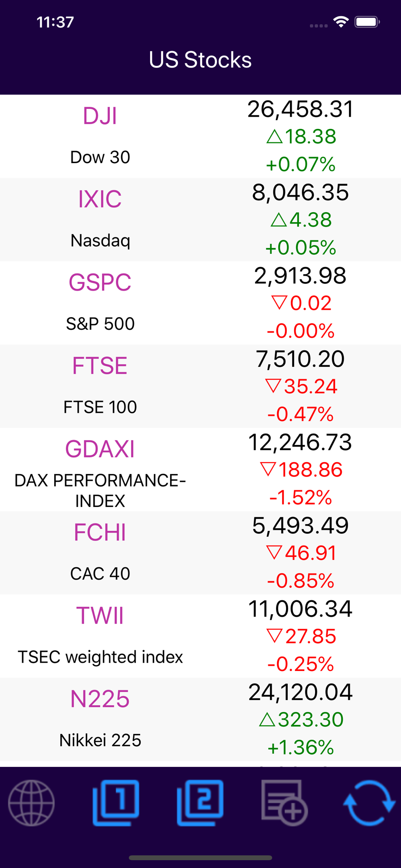Refresh quotes with circular arrows icon
Screen dimensions: 401x868
[369, 802]
